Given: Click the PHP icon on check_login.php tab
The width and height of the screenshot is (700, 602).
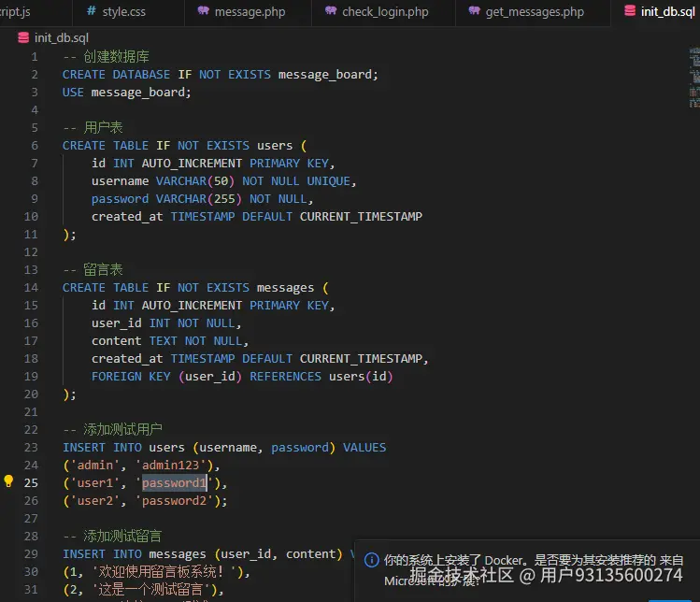Looking at the screenshot, I should 331,10.
